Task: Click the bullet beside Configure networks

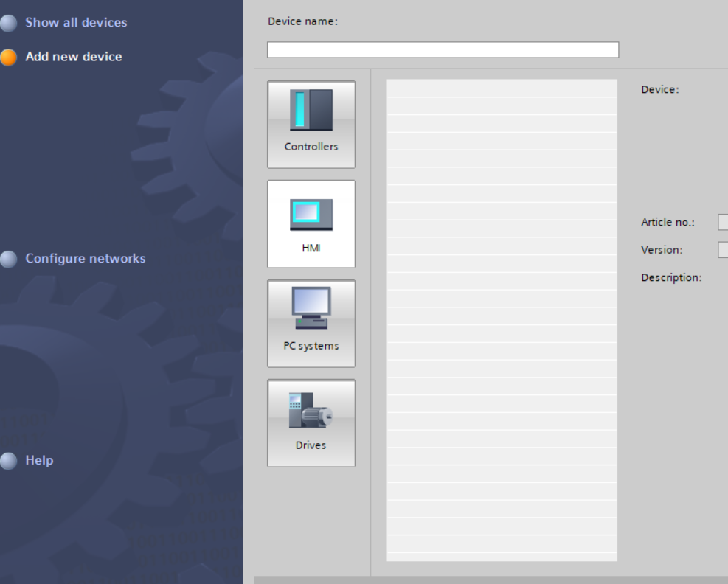Action: click(x=8, y=259)
